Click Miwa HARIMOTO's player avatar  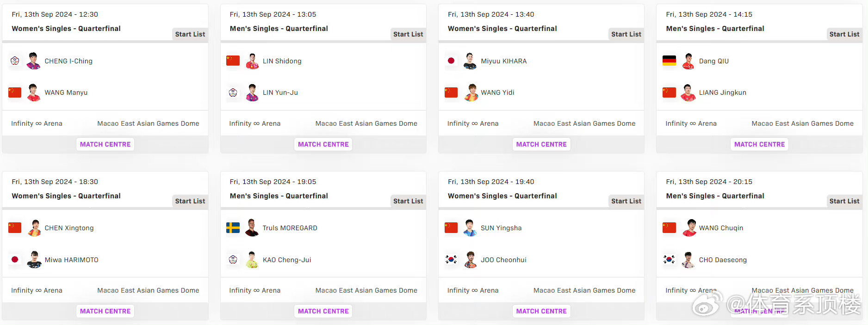34,259
